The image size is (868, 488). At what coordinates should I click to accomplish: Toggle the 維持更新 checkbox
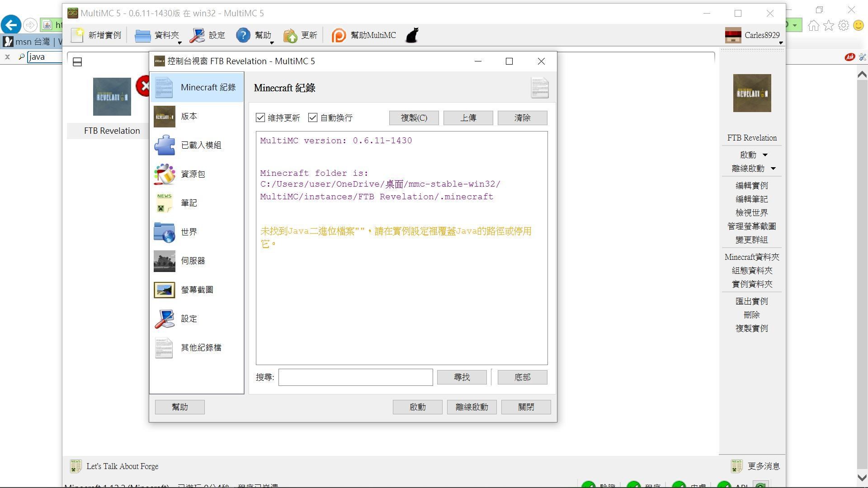260,118
